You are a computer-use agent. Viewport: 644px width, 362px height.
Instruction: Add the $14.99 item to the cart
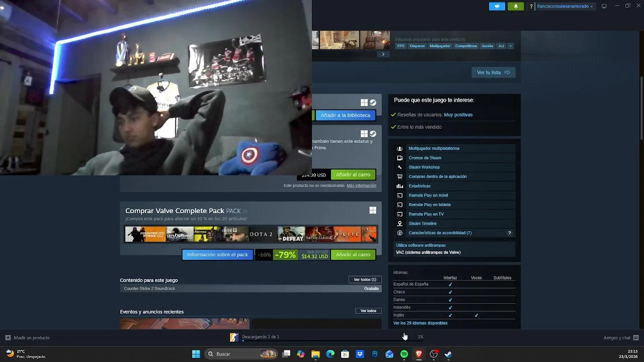click(353, 174)
